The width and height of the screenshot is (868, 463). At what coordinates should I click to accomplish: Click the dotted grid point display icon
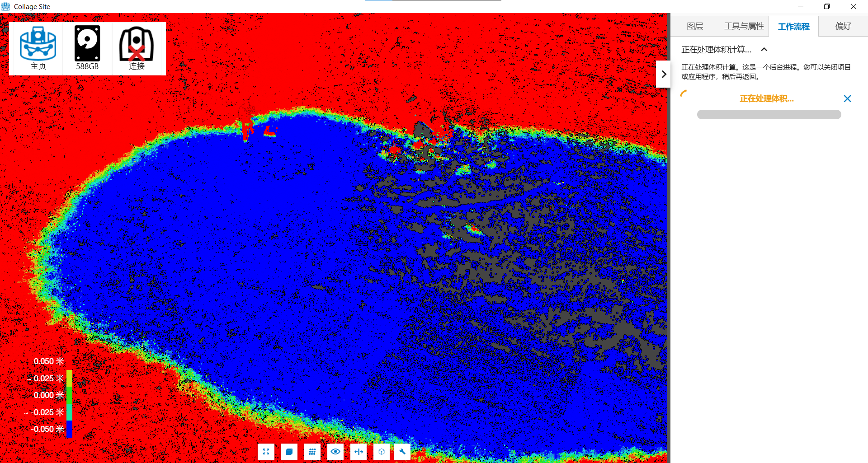(x=312, y=451)
